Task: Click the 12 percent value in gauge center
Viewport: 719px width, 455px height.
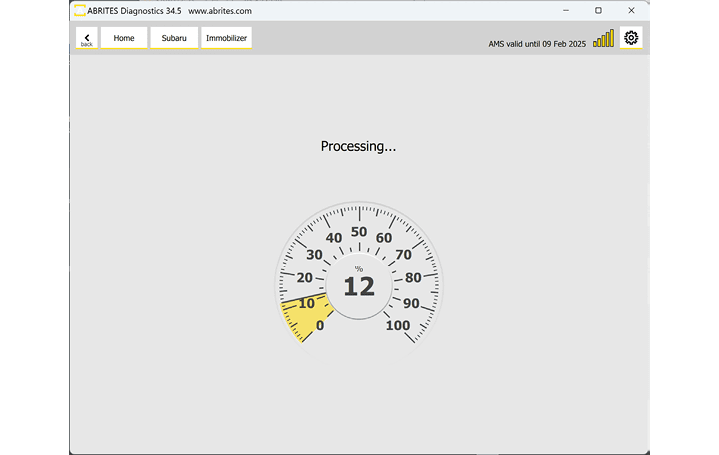Action: click(x=358, y=287)
